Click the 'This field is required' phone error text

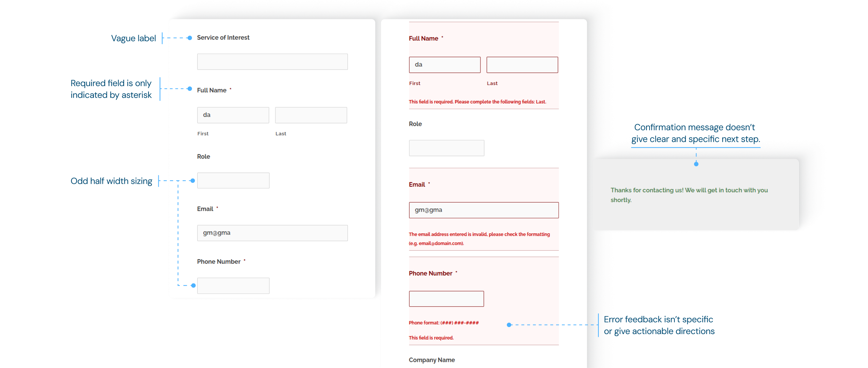[431, 337]
